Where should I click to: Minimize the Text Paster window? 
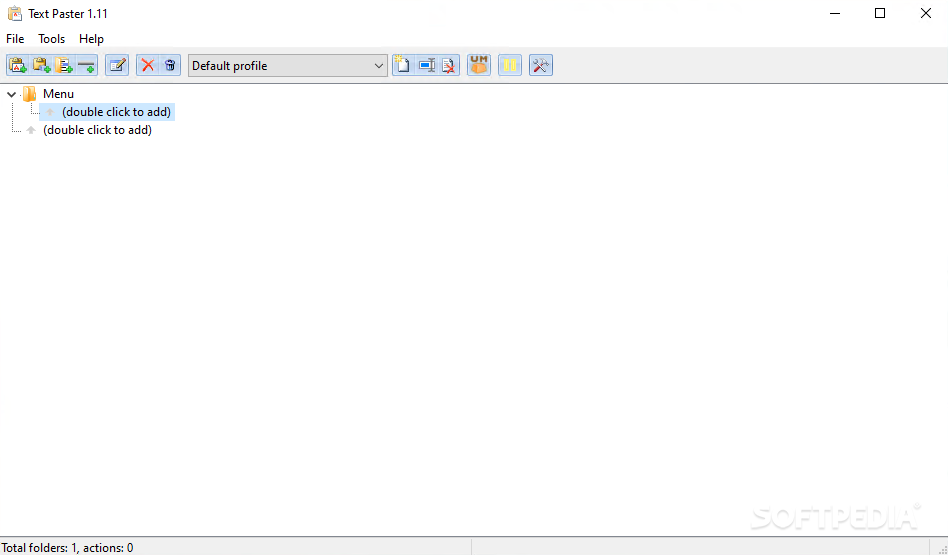[x=835, y=13]
